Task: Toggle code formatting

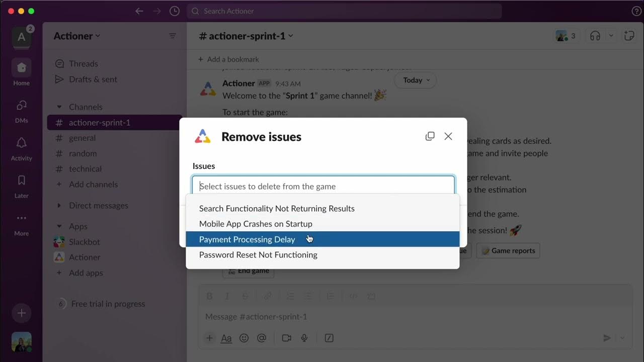Action: click(353, 296)
